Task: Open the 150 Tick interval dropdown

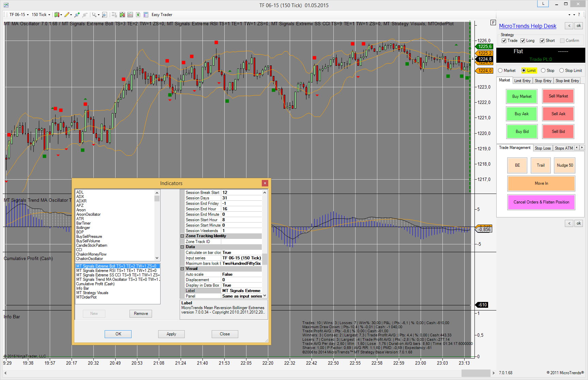Action: click(41, 15)
